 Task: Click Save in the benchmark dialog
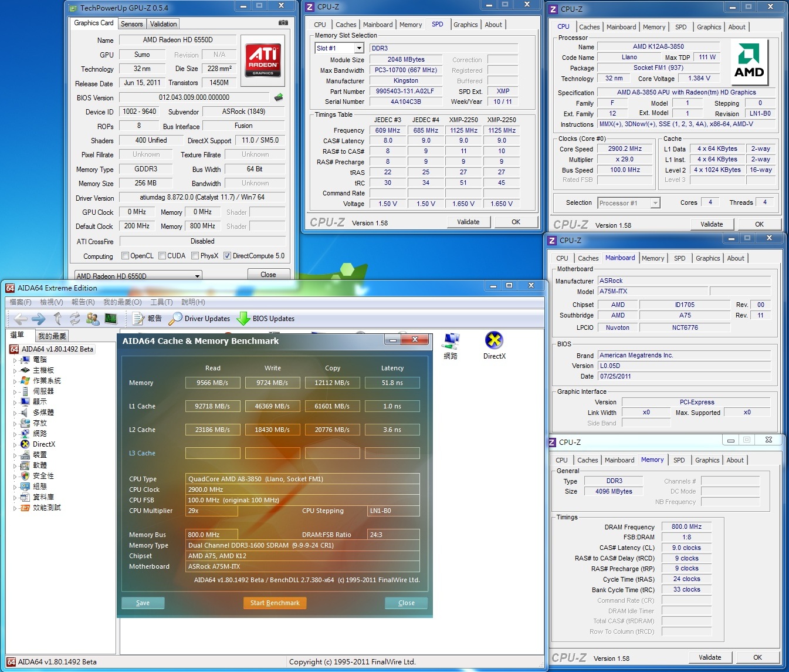tap(143, 603)
